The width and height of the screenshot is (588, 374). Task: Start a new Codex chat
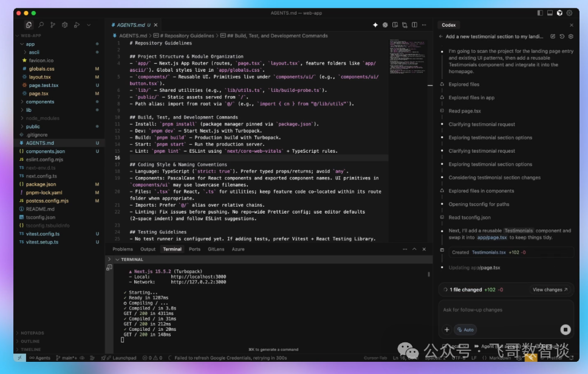(x=553, y=36)
